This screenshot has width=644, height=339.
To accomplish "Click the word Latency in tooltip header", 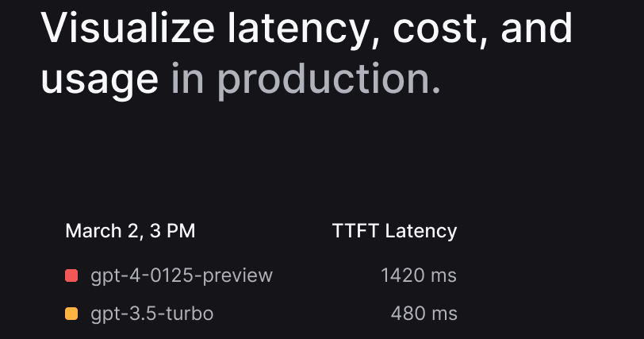I will click(421, 231).
